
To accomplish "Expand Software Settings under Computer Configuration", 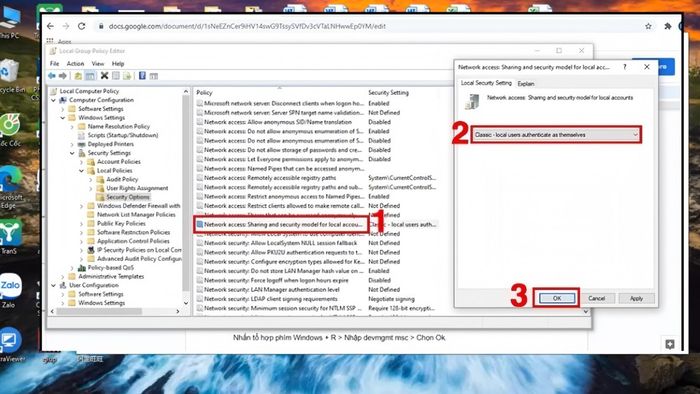I will coord(63,109).
